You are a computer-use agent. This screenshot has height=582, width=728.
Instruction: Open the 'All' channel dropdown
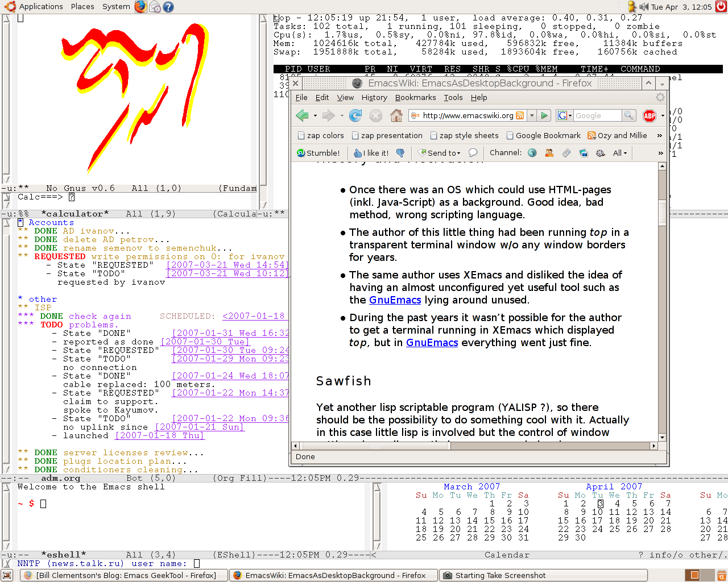coord(620,153)
